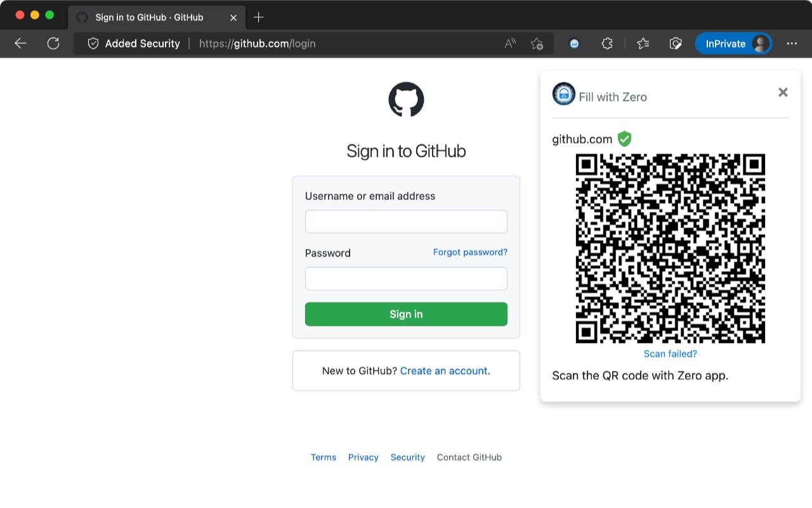
Task: Focus the Password field
Action: pos(406,278)
